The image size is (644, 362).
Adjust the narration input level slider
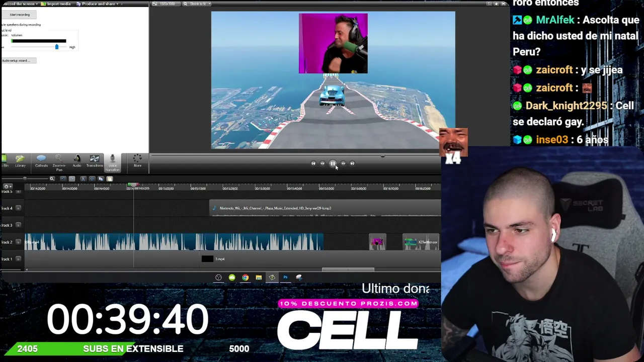[x=56, y=47]
